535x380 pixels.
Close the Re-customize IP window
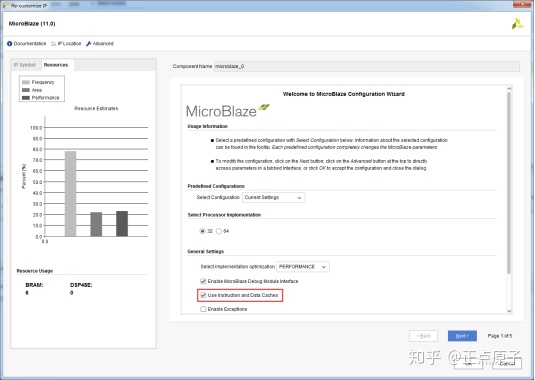pyautogui.click(x=522, y=3)
